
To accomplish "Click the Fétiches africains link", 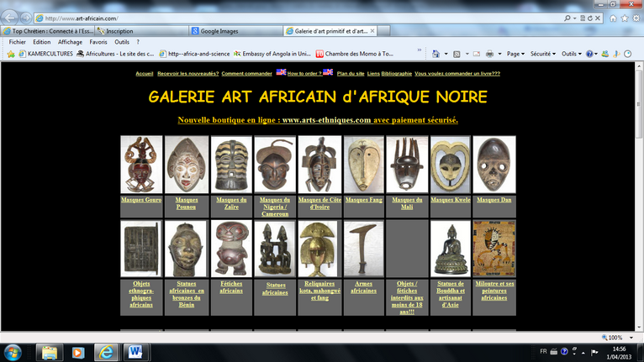I will tap(231, 287).
